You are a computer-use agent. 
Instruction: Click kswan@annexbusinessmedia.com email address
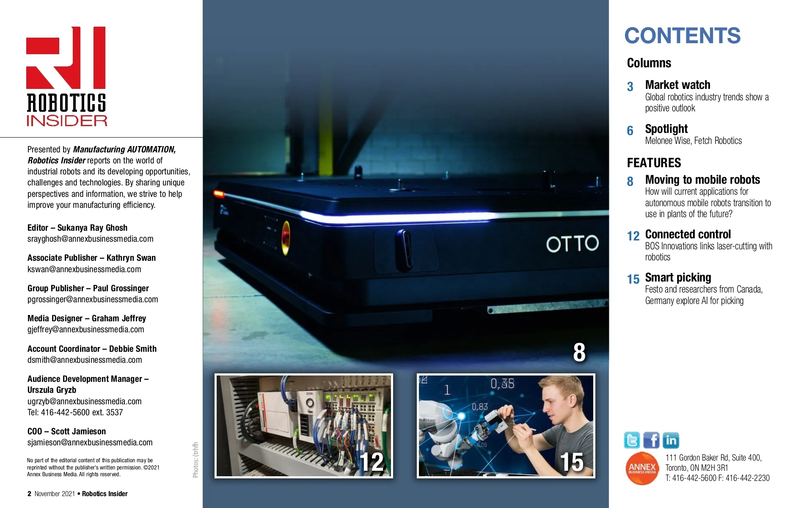84,269
